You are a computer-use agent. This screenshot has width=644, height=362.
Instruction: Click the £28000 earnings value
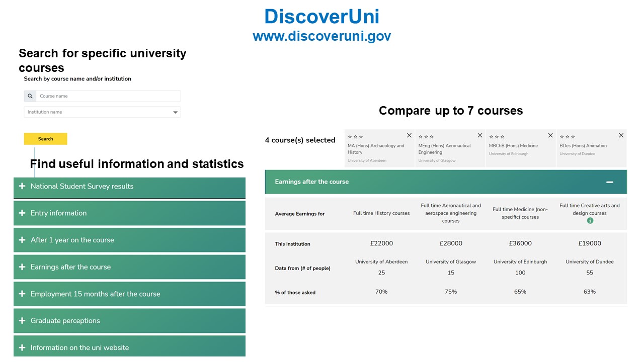tap(451, 243)
